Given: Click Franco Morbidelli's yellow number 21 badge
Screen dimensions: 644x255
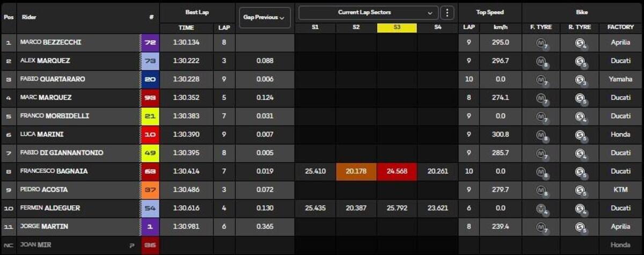Looking at the screenshot, I should point(150,116).
